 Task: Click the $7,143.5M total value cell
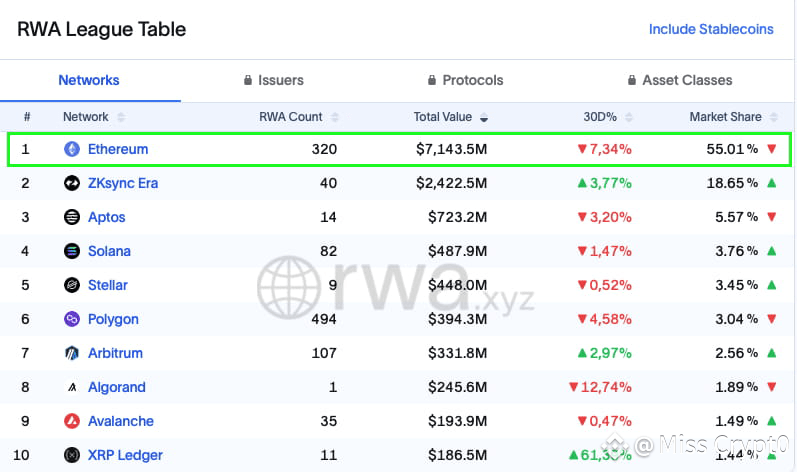pos(451,149)
